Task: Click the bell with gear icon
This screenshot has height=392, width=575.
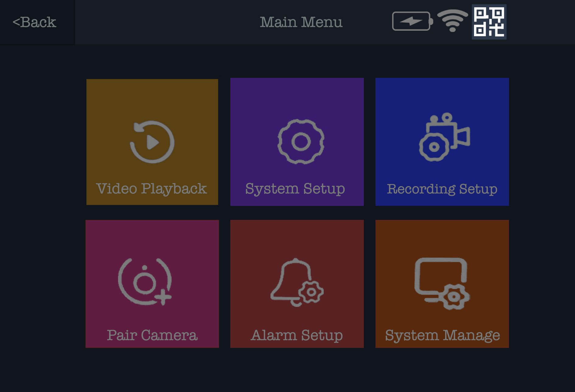Action: (x=297, y=282)
